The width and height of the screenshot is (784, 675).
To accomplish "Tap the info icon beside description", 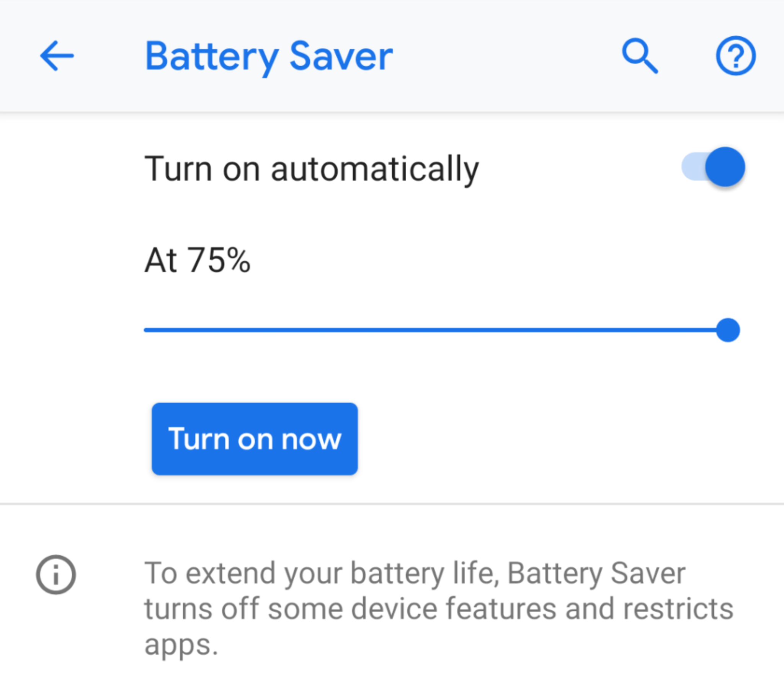I will click(56, 574).
